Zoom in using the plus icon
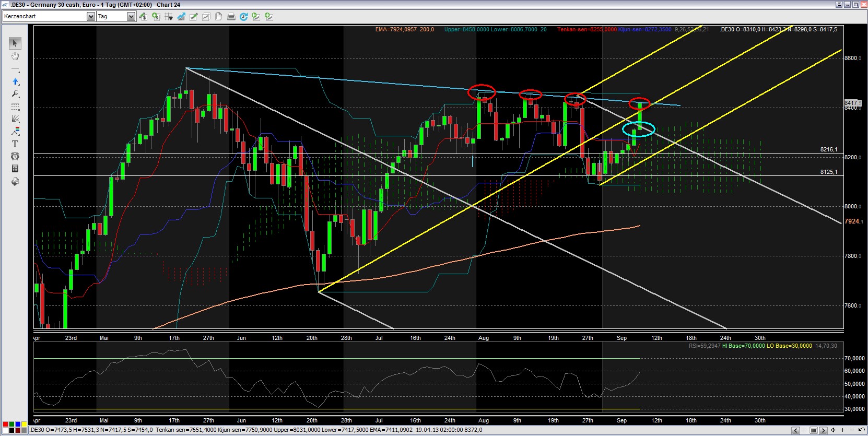 pyautogui.click(x=842, y=430)
